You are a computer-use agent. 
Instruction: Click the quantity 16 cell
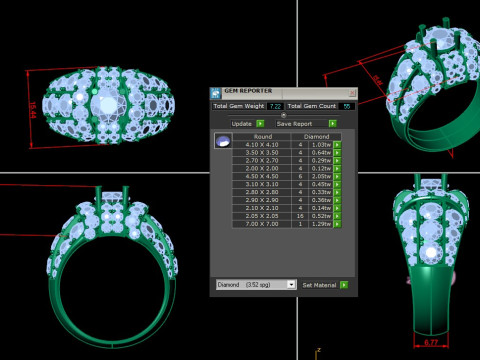(x=300, y=216)
